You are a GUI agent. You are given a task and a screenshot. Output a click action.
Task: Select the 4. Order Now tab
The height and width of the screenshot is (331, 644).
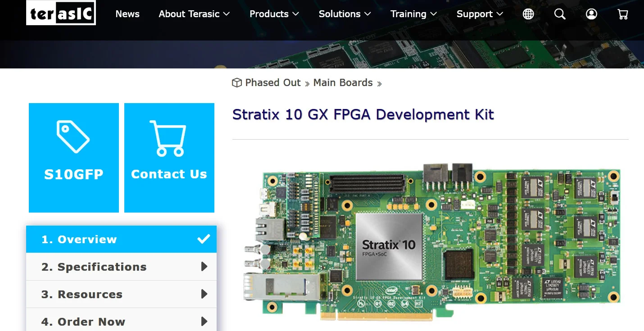(x=121, y=320)
